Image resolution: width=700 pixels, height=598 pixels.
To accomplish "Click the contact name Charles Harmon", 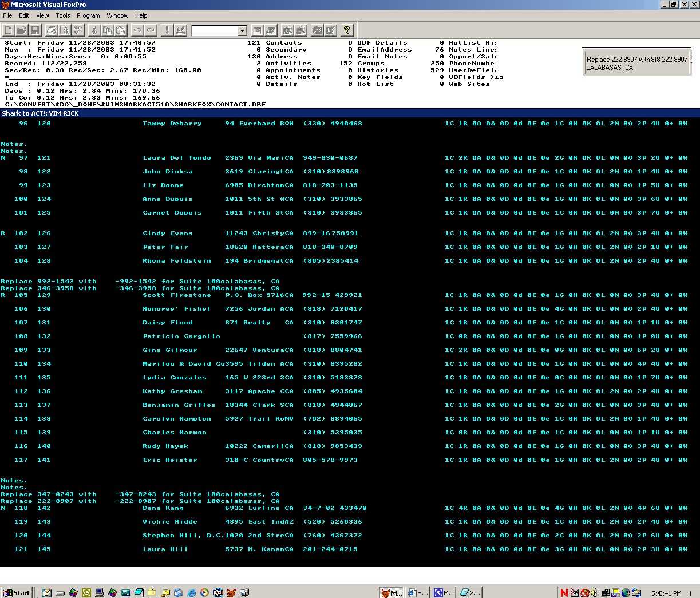I will click(x=175, y=433).
